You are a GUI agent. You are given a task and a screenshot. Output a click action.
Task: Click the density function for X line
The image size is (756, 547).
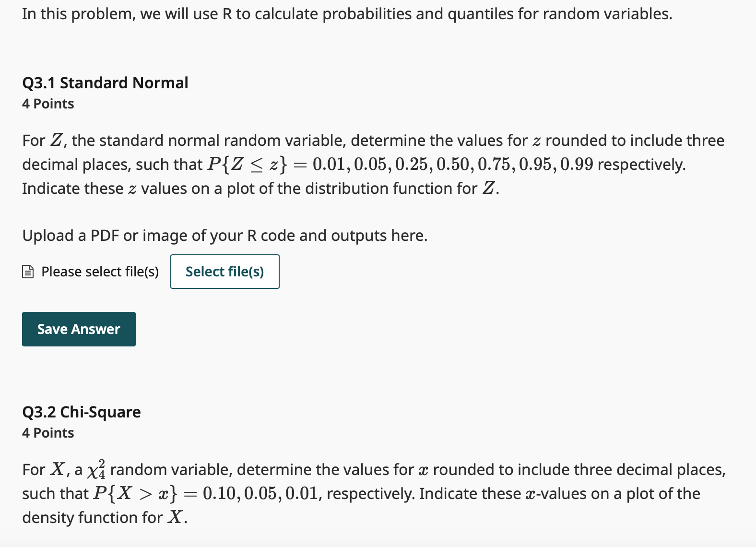click(105, 518)
